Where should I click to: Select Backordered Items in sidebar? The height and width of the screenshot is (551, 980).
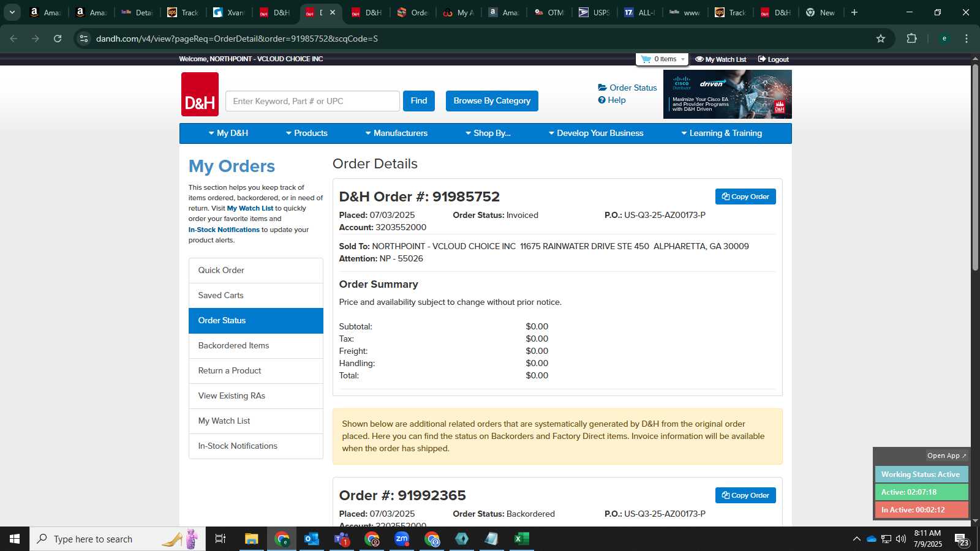(x=255, y=346)
